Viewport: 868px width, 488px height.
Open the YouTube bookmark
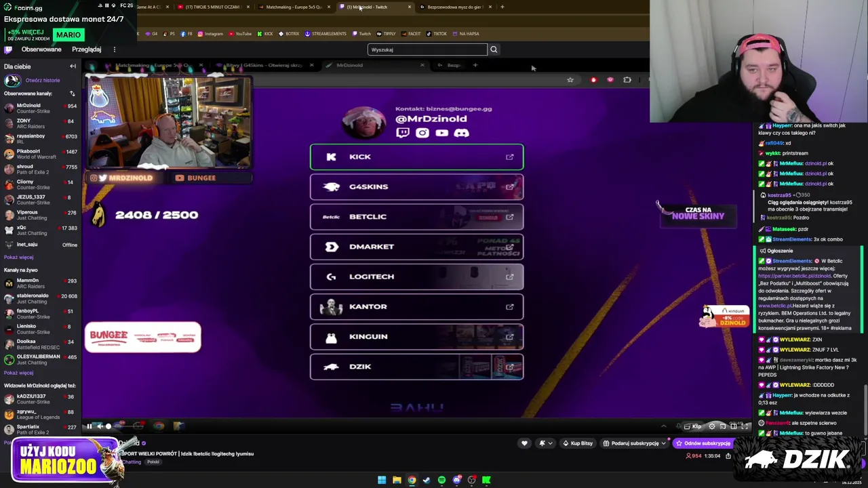(240, 34)
